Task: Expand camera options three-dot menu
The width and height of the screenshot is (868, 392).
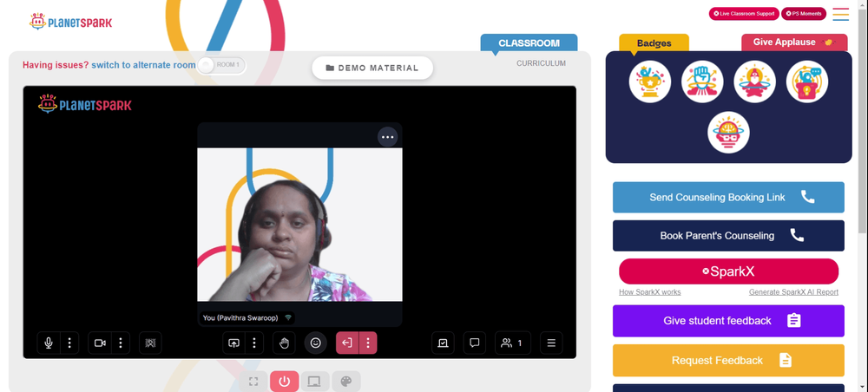Action: [x=120, y=343]
